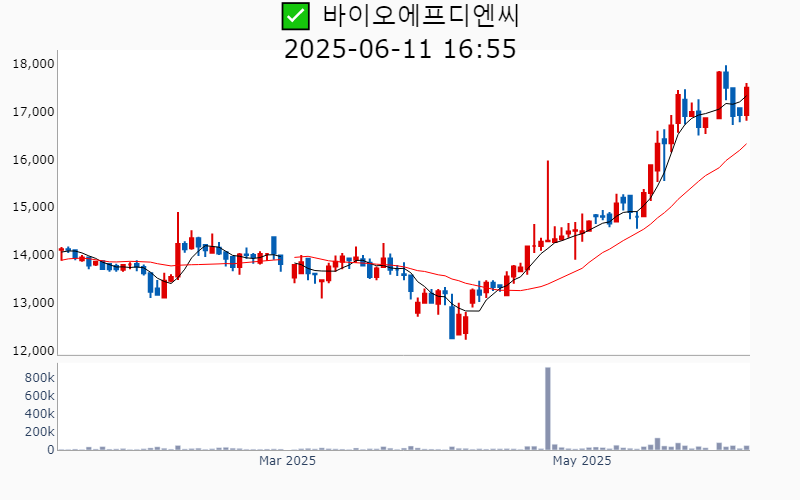The width and height of the screenshot is (800, 500).
Task: Click the tallest volume spike bar
Action: (x=548, y=409)
